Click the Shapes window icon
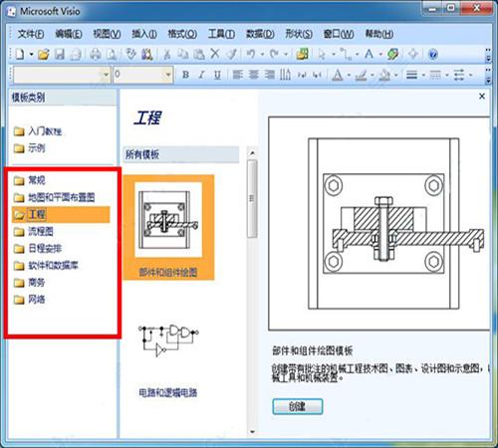 [302, 54]
